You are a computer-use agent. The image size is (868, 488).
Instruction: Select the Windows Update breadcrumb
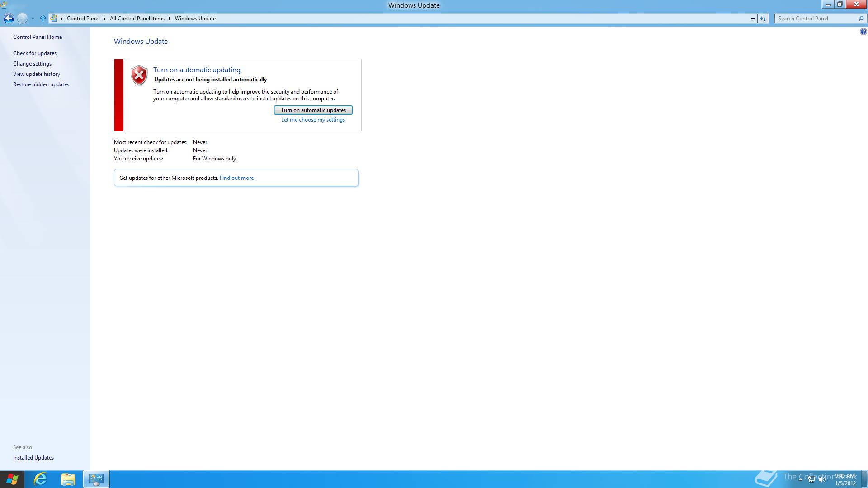point(195,19)
